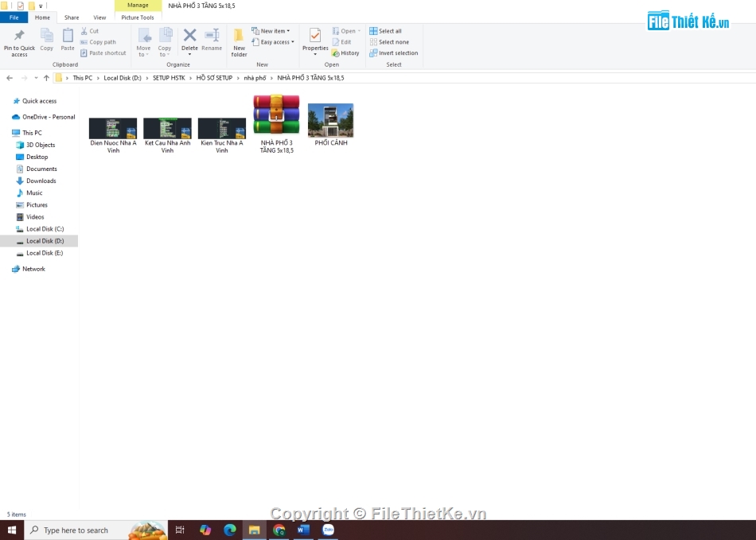Image resolution: width=756 pixels, height=540 pixels.
Task: Open History in the ribbon
Action: click(346, 53)
